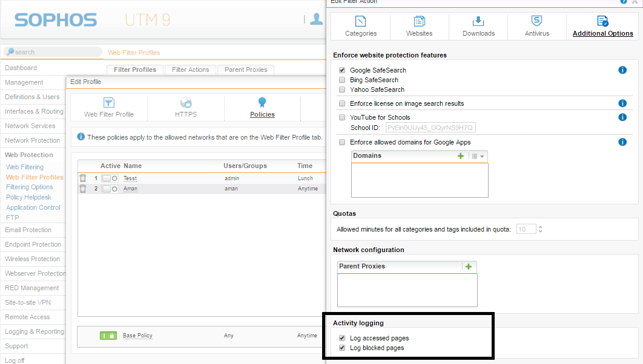643x364 pixels.
Task: Expand the Web Protection menu section
Action: 29,155
